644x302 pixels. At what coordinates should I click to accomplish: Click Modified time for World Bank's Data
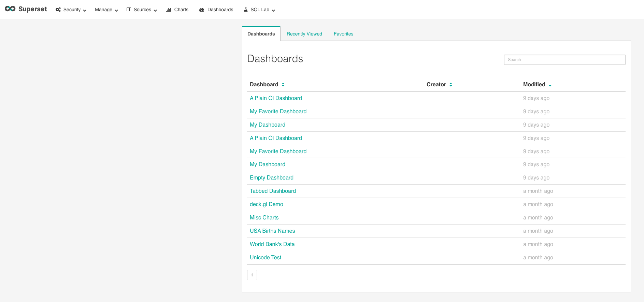(538, 244)
